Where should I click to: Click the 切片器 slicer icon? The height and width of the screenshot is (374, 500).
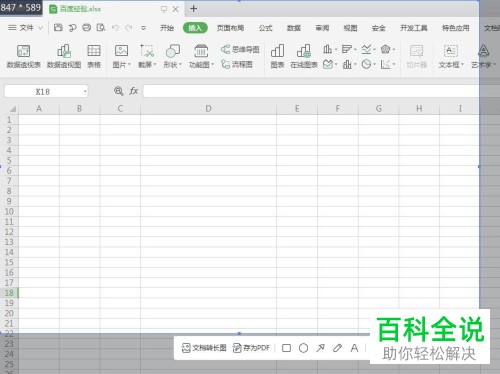[x=417, y=56]
